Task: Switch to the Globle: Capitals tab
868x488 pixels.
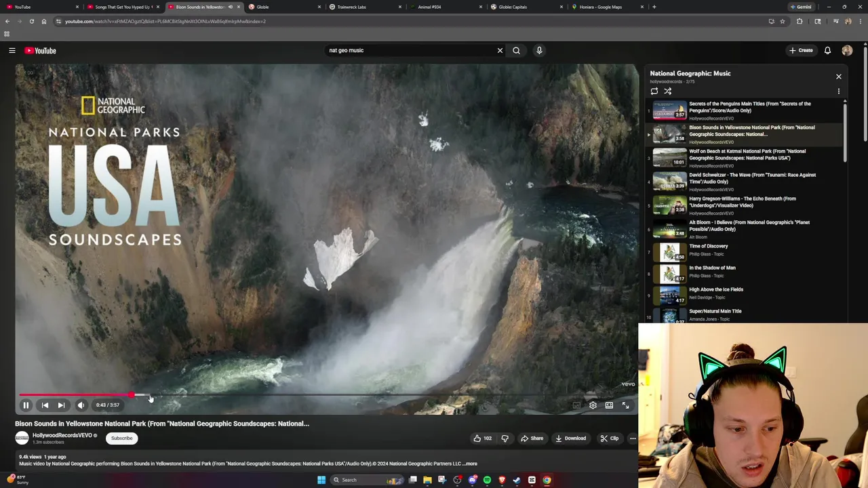Action: pyautogui.click(x=527, y=7)
